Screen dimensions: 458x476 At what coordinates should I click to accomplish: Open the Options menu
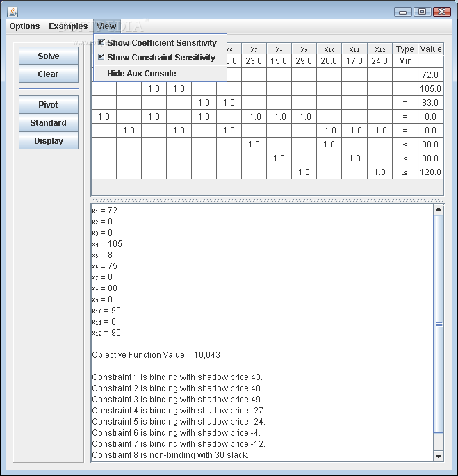point(24,26)
